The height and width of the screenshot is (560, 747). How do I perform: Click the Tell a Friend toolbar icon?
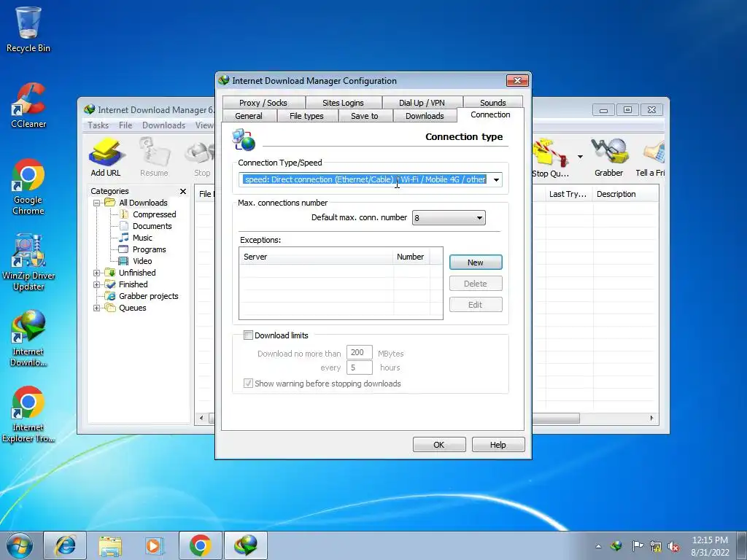click(x=650, y=157)
